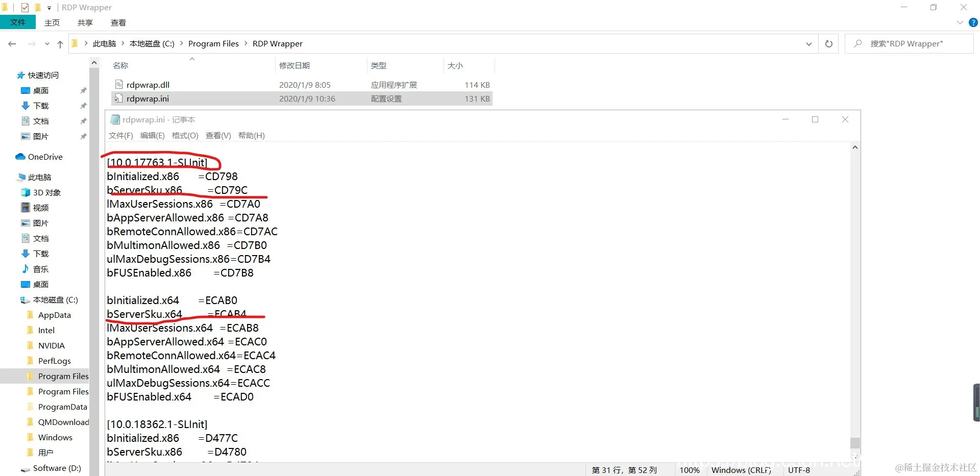Open the ProgramData folder in the tree
The height and width of the screenshot is (476, 980).
[63, 407]
